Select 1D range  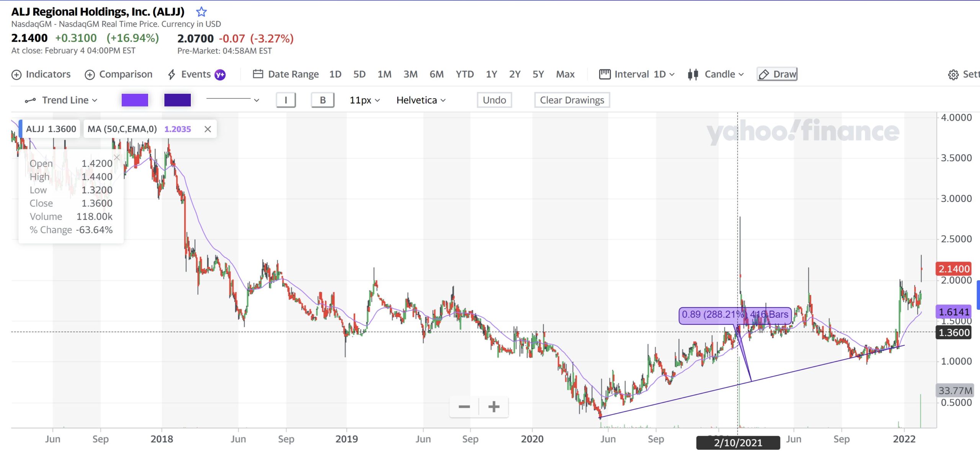click(x=335, y=74)
